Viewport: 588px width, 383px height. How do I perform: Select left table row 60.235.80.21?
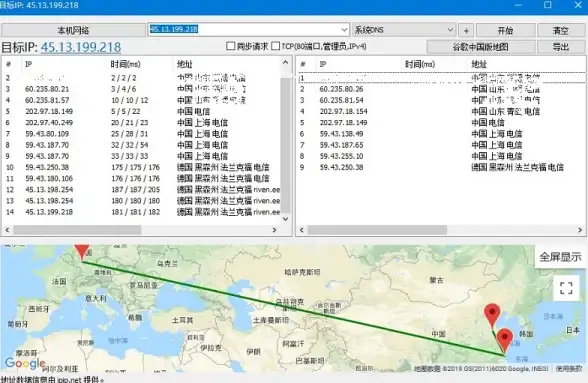[142, 89]
